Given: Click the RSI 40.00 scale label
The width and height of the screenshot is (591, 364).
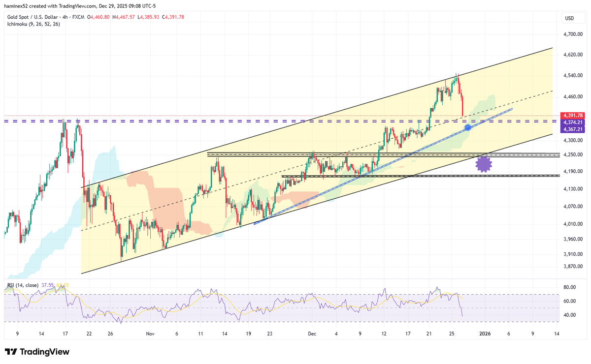Looking at the screenshot, I should click(x=570, y=315).
